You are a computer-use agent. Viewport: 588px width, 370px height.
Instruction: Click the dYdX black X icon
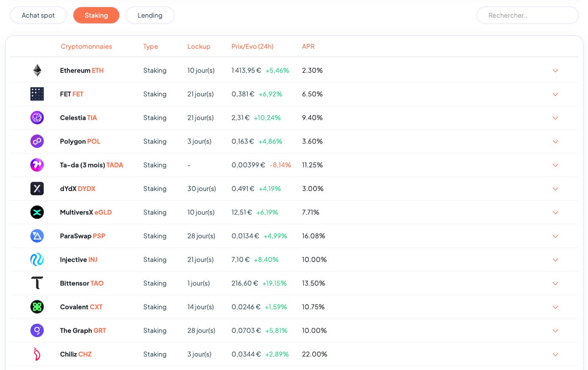click(x=37, y=189)
